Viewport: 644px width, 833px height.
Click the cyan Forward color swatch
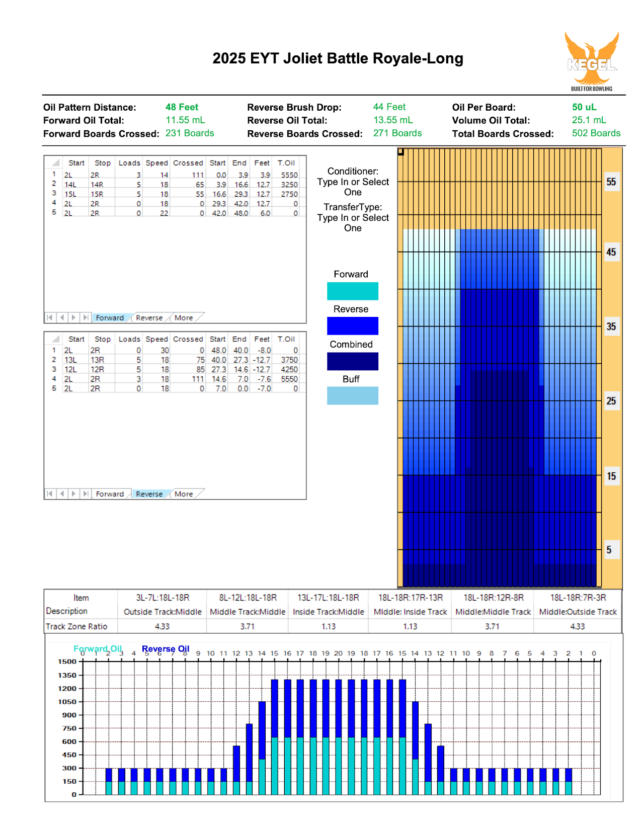point(353,291)
